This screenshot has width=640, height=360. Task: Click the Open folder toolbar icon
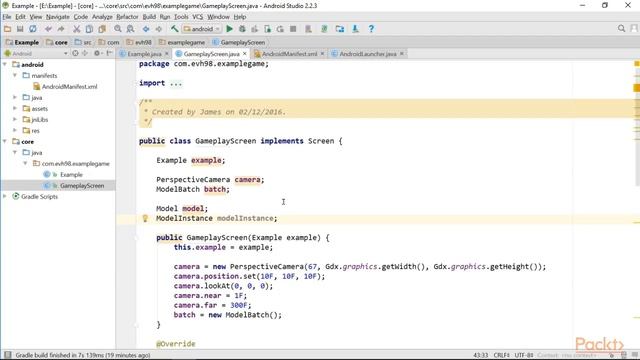pos(7,29)
